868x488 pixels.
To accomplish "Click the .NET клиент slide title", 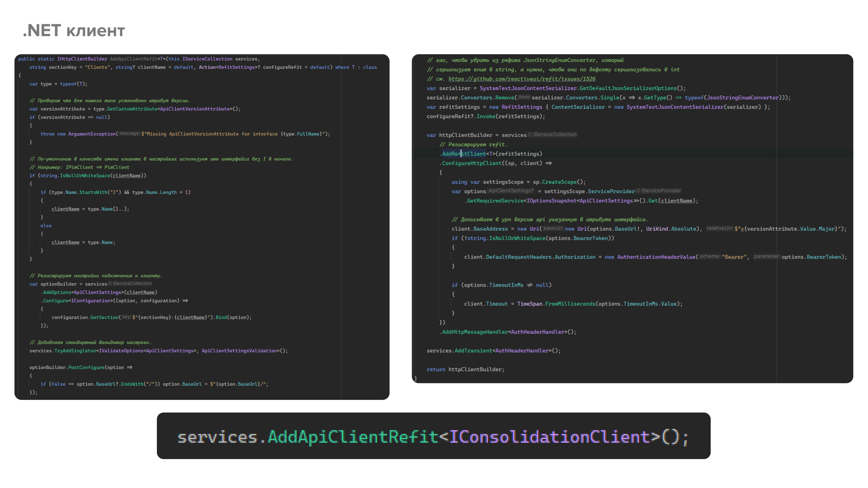I will [74, 31].
